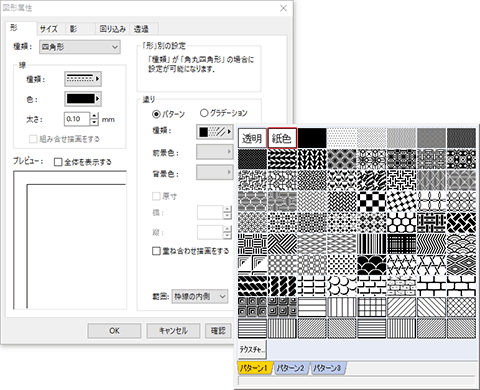Select the solid black fill pattern
The height and width of the screenshot is (390, 480).
coord(312,138)
